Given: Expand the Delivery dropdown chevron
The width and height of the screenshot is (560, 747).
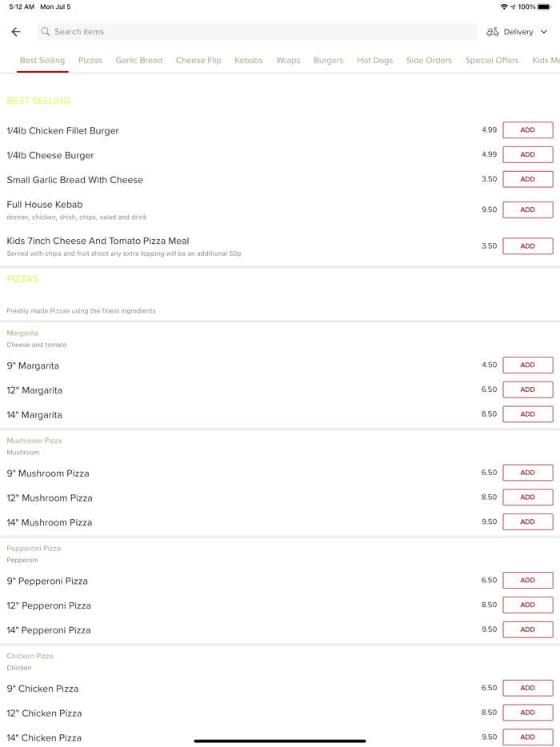Looking at the screenshot, I should tap(544, 32).
